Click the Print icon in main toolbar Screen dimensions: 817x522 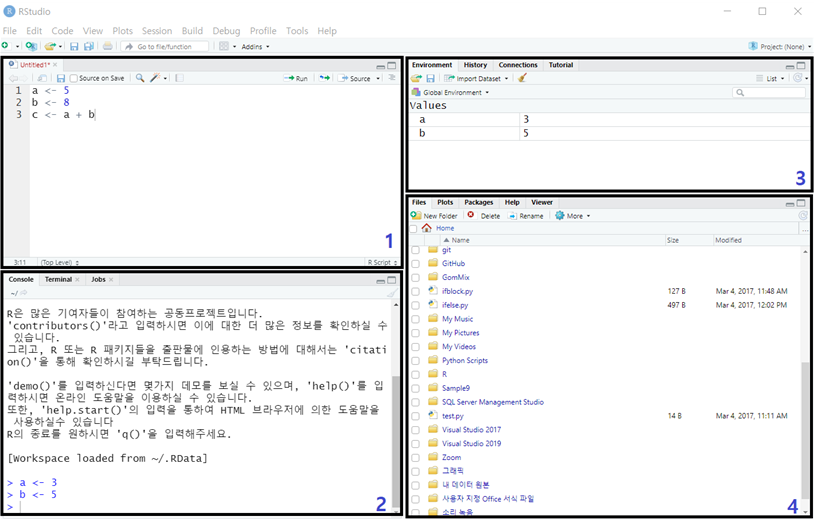click(107, 46)
